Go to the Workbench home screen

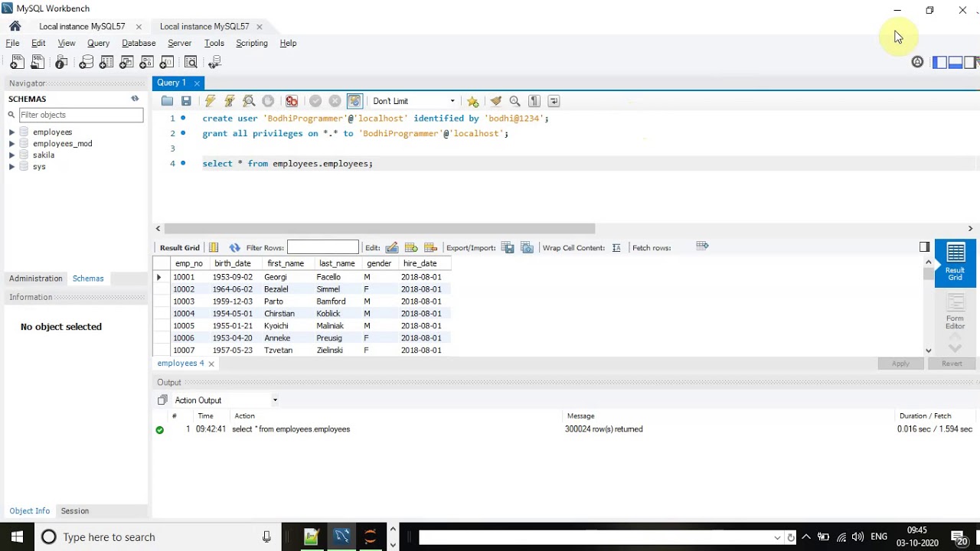pos(15,26)
